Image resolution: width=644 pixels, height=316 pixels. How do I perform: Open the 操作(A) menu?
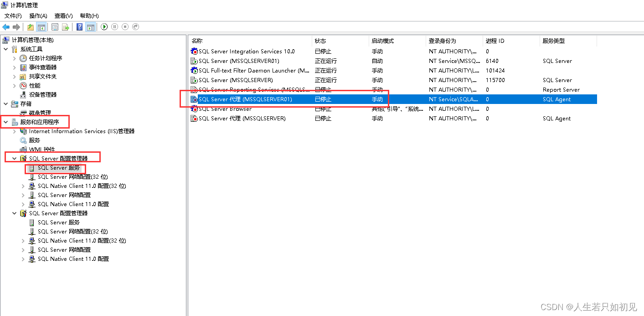tap(38, 16)
